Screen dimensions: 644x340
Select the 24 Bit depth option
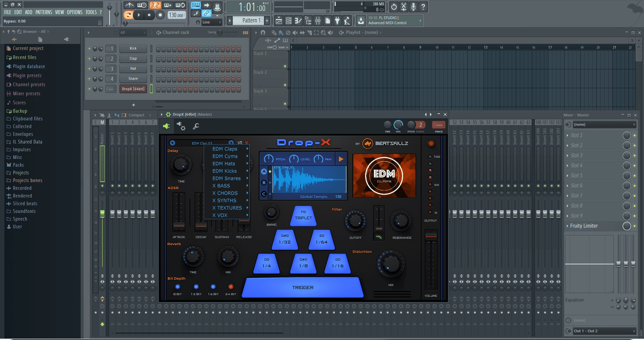tap(231, 287)
